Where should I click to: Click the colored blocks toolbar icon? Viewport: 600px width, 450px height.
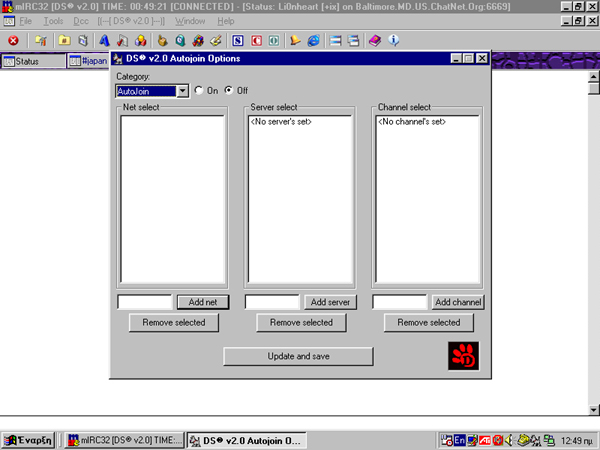[x=141, y=41]
